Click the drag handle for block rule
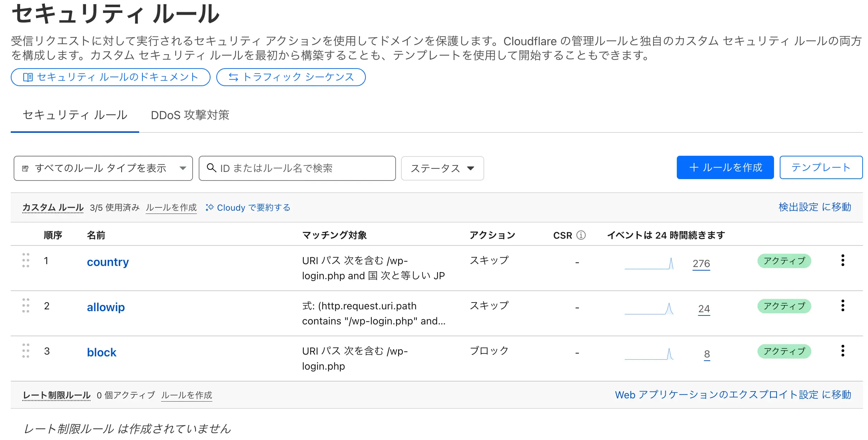868x440 pixels. coord(25,351)
